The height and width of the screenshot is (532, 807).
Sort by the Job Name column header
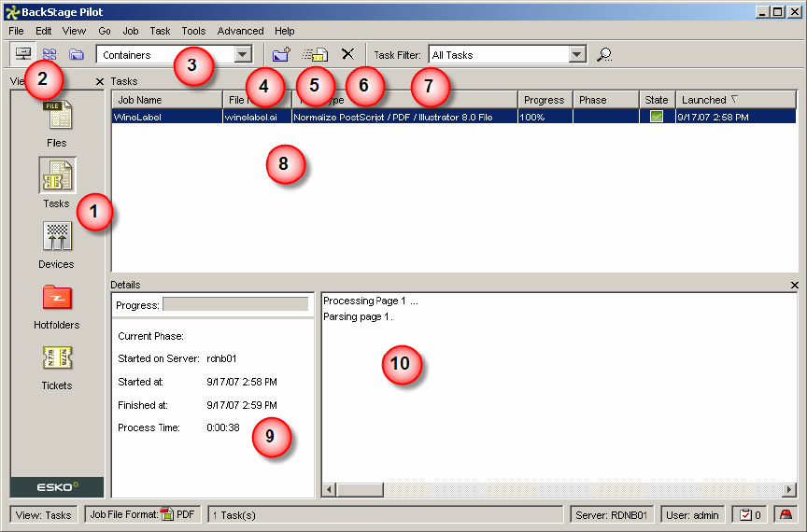tap(167, 100)
